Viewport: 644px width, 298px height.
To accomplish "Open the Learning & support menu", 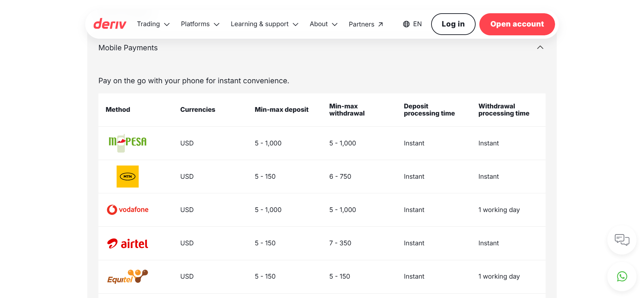I will tap(264, 24).
